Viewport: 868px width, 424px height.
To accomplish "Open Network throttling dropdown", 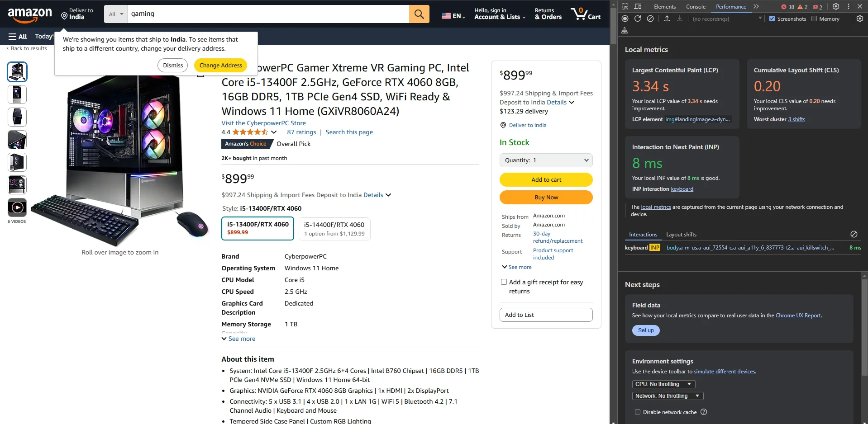I will coord(668,396).
